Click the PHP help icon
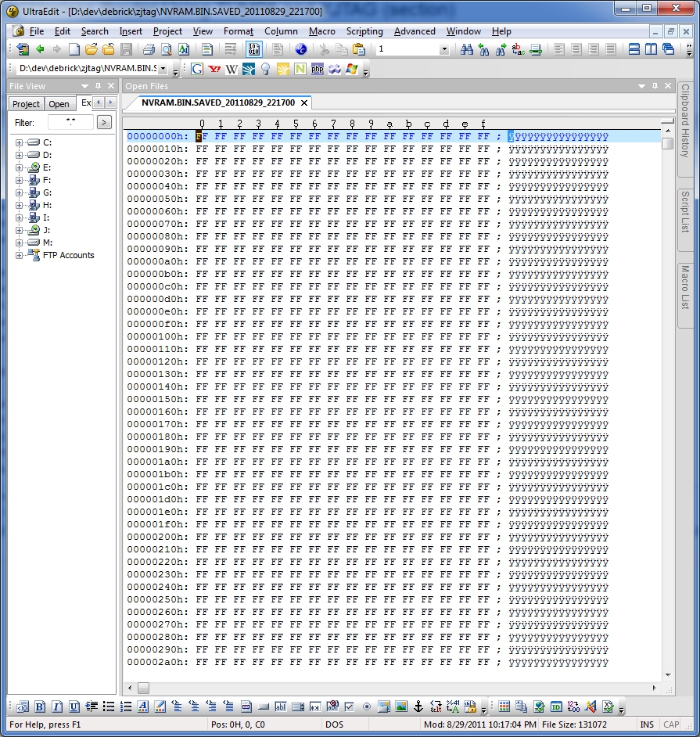The width and height of the screenshot is (700, 737). [x=318, y=69]
